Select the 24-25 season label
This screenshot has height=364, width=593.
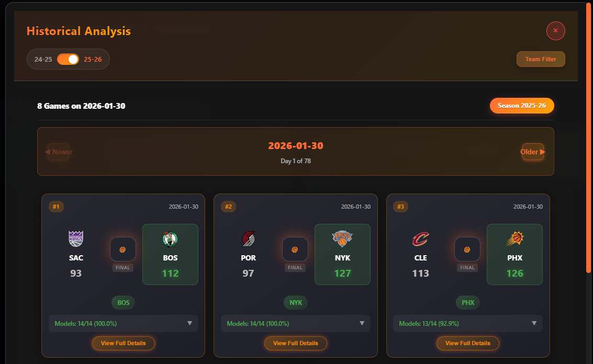(x=43, y=59)
